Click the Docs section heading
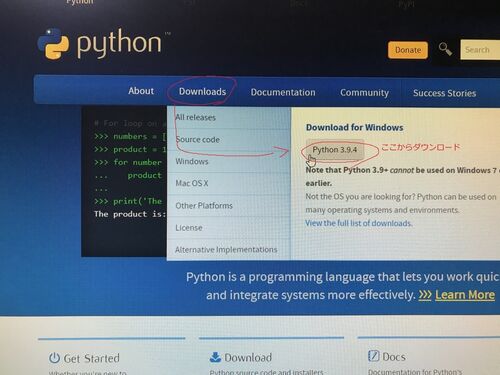 coord(394,357)
